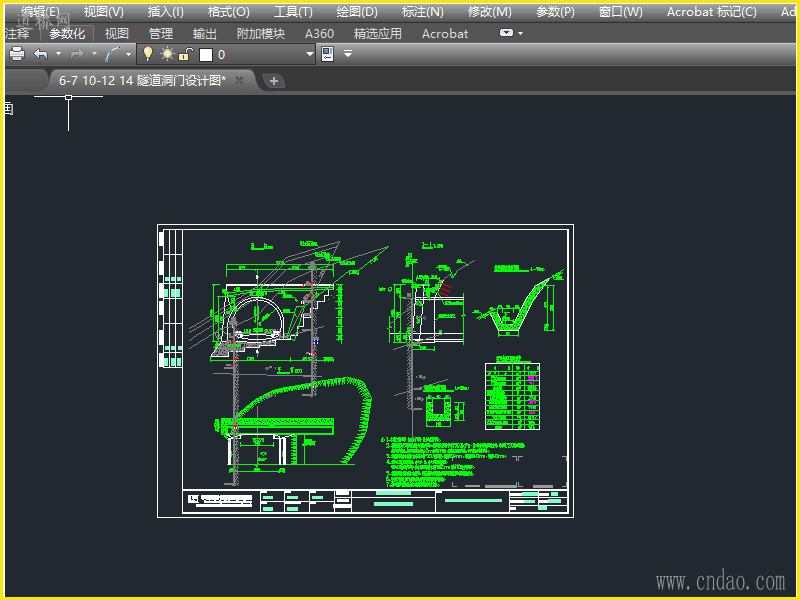Open the quick access customize dropdown
Image resolution: width=800 pixels, height=600 pixels.
(348, 54)
